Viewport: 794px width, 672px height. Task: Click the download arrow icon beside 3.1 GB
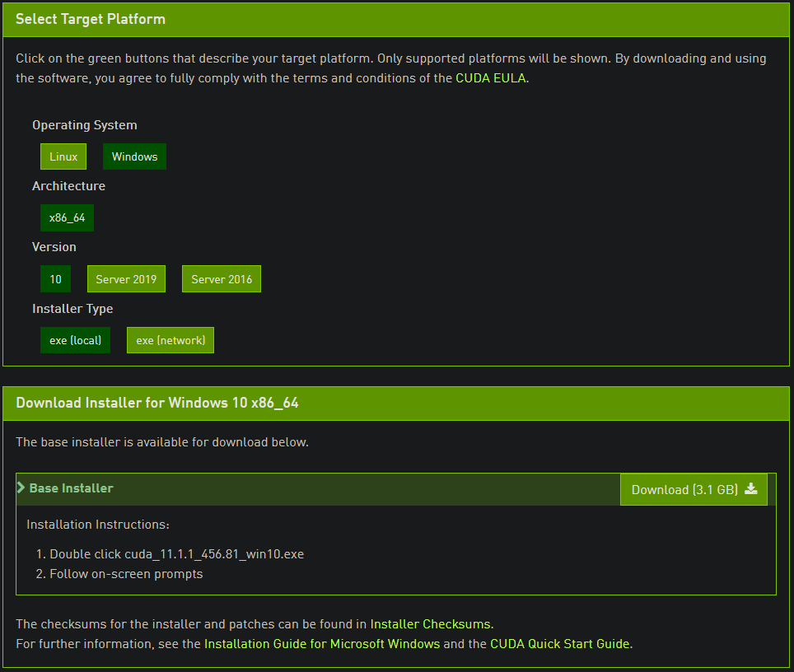(x=751, y=488)
